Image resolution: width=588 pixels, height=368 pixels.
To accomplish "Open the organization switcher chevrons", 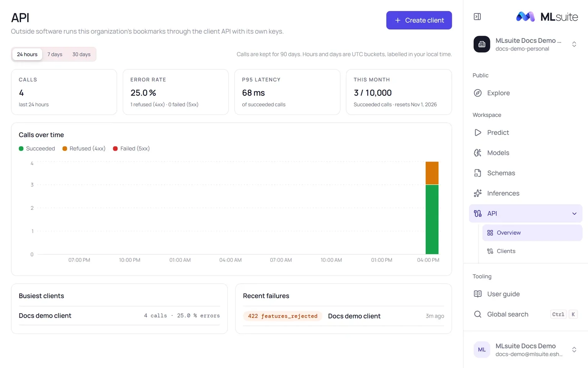I will coord(574,44).
